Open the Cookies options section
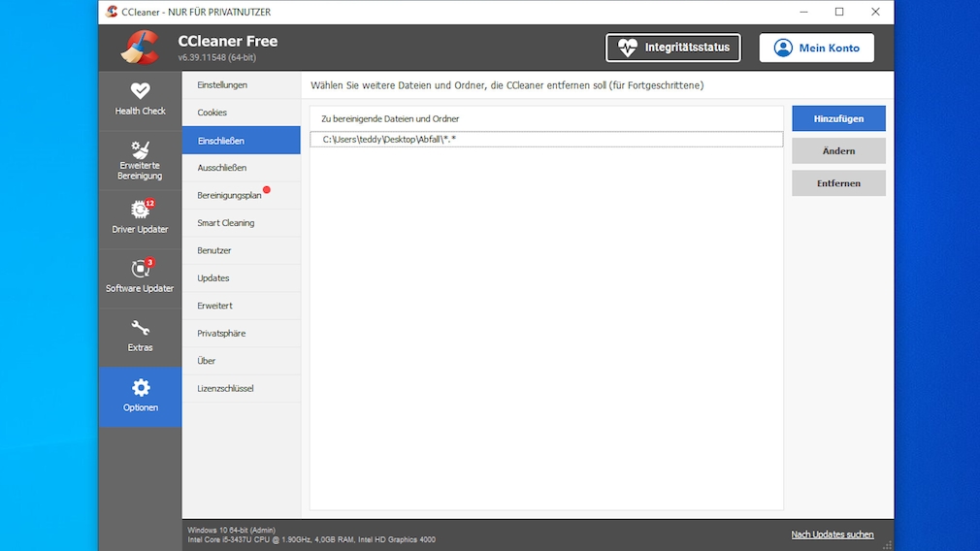 click(x=212, y=113)
